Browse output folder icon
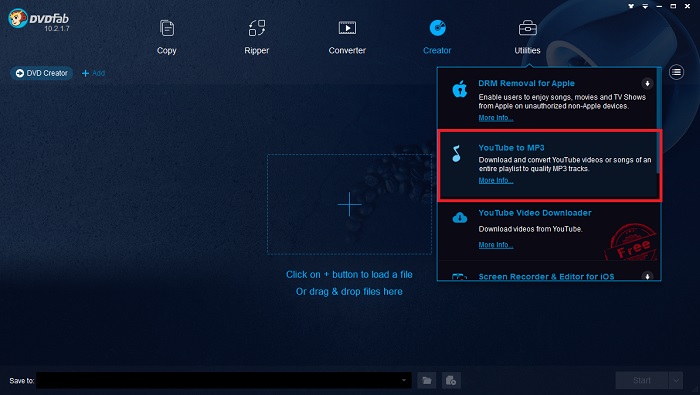The image size is (700, 395). tap(427, 380)
